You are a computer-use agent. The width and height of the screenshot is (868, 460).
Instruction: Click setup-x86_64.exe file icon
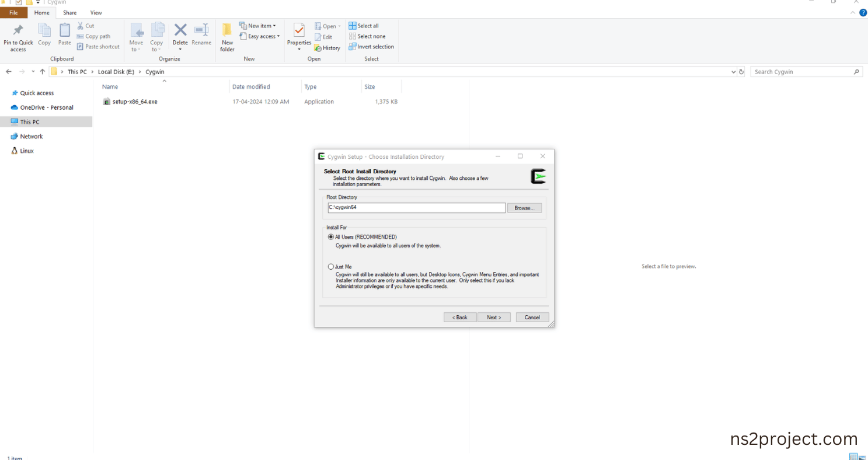pos(107,102)
